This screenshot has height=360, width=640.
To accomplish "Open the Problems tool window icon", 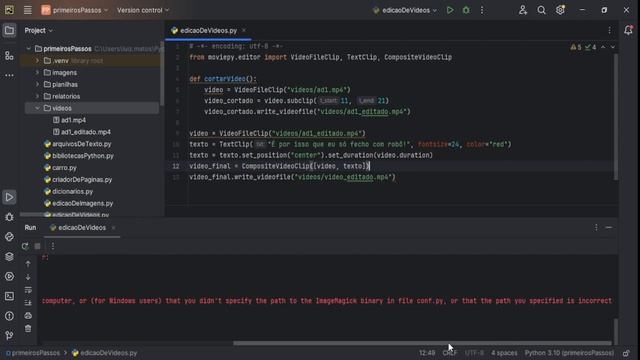I will pyautogui.click(x=9, y=316).
